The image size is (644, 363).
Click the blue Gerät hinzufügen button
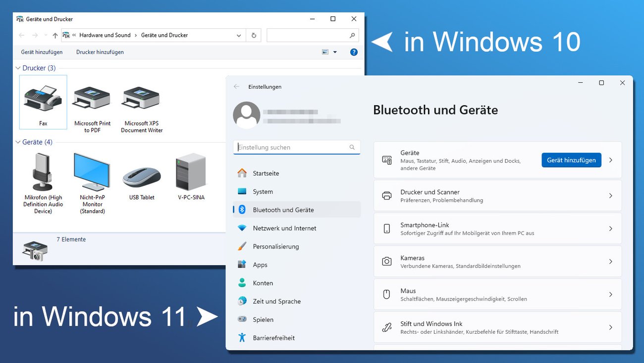pyautogui.click(x=571, y=160)
